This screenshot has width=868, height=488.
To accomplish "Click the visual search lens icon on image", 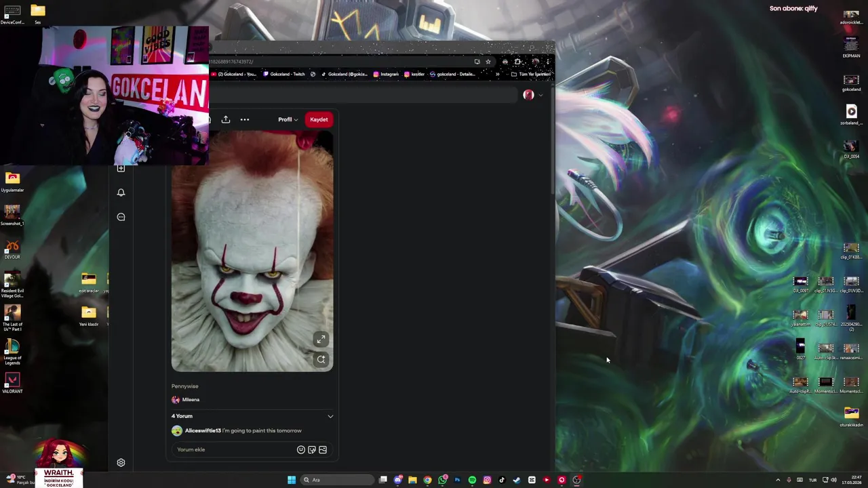I will (321, 359).
